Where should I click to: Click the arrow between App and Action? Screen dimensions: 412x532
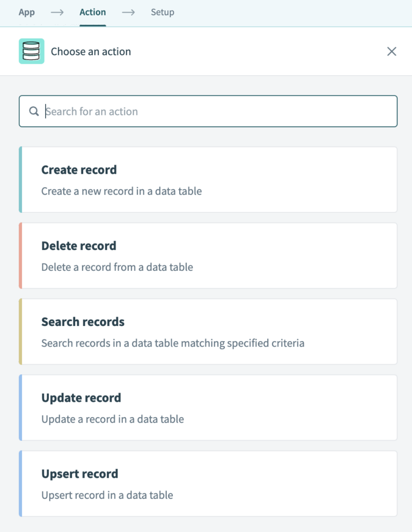(x=57, y=12)
